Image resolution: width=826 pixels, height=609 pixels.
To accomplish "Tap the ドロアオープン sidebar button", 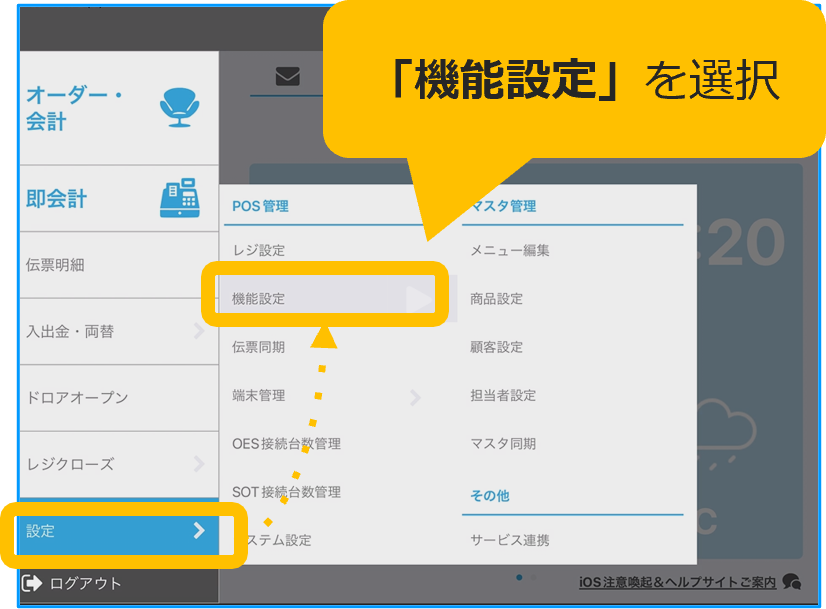I will pyautogui.click(x=77, y=398).
